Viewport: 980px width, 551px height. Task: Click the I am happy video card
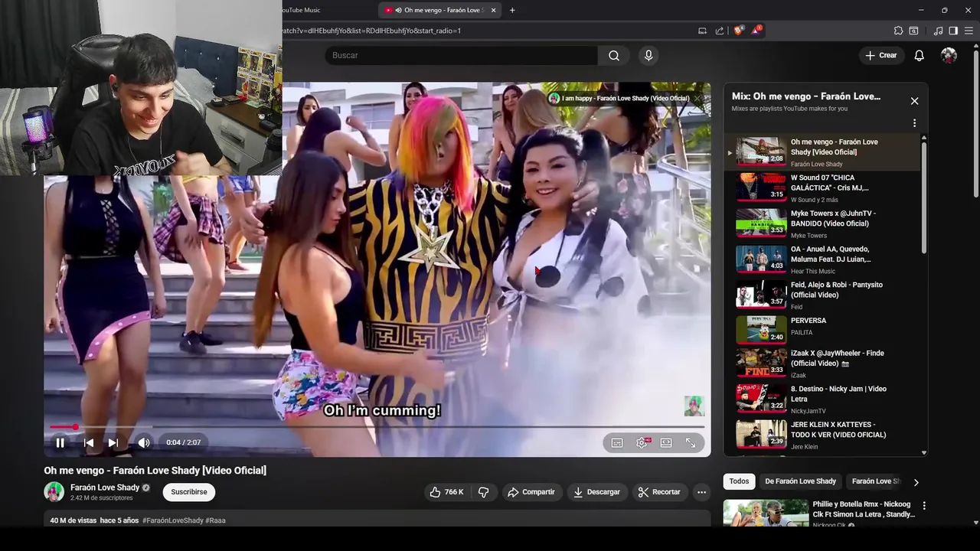pyautogui.click(x=619, y=99)
